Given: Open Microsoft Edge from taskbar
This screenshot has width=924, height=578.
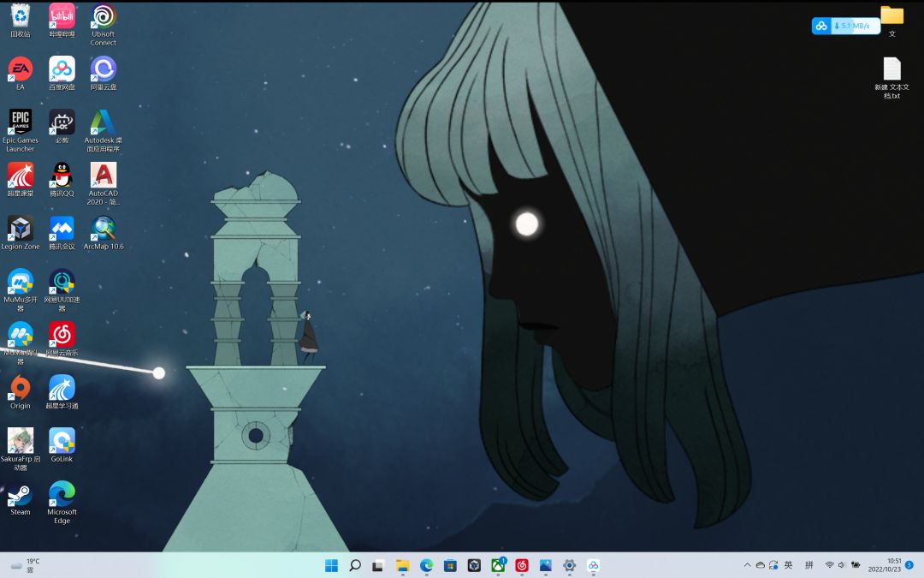Looking at the screenshot, I should (427, 566).
